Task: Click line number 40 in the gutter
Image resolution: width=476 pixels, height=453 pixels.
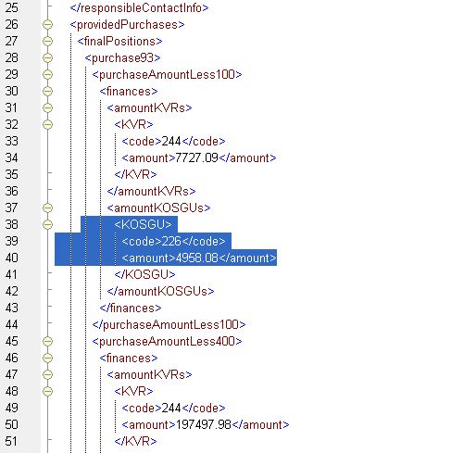Action: tap(12, 258)
